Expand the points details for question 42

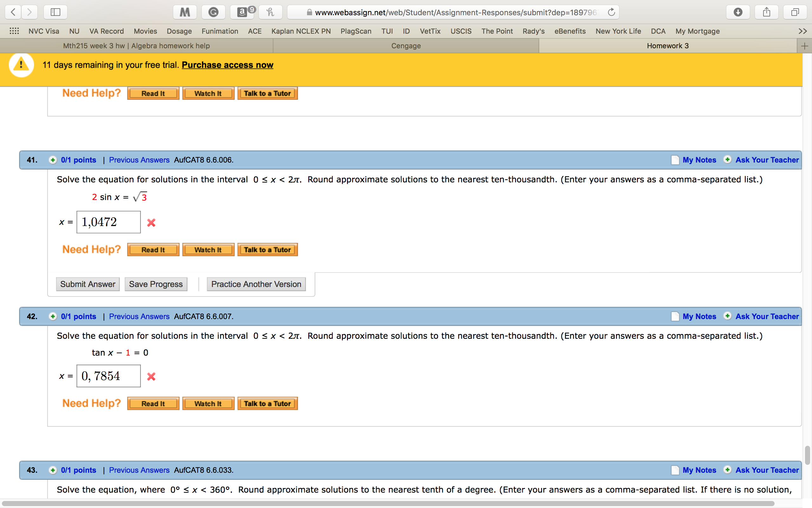pyautogui.click(x=53, y=317)
